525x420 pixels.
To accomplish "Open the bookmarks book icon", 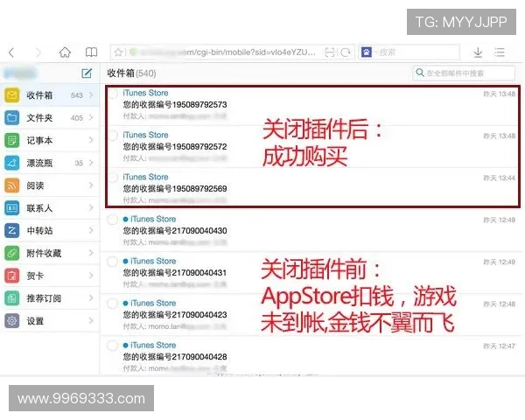I will coord(91,52).
